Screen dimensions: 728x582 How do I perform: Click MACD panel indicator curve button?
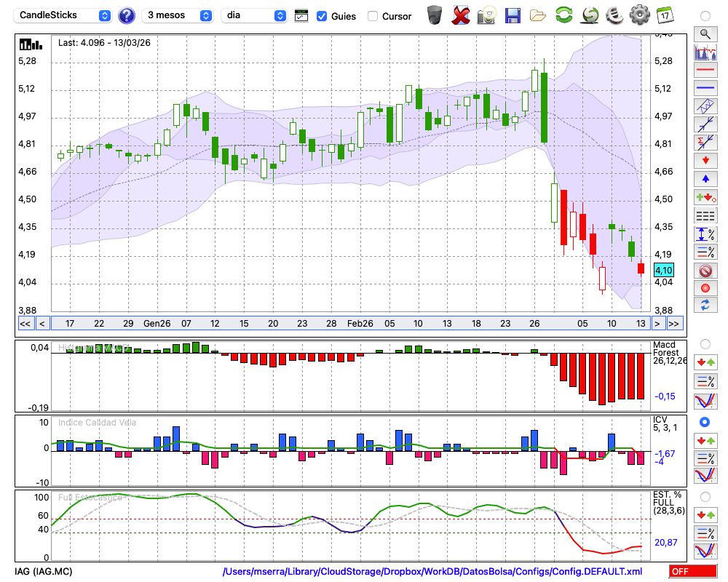pos(705,401)
